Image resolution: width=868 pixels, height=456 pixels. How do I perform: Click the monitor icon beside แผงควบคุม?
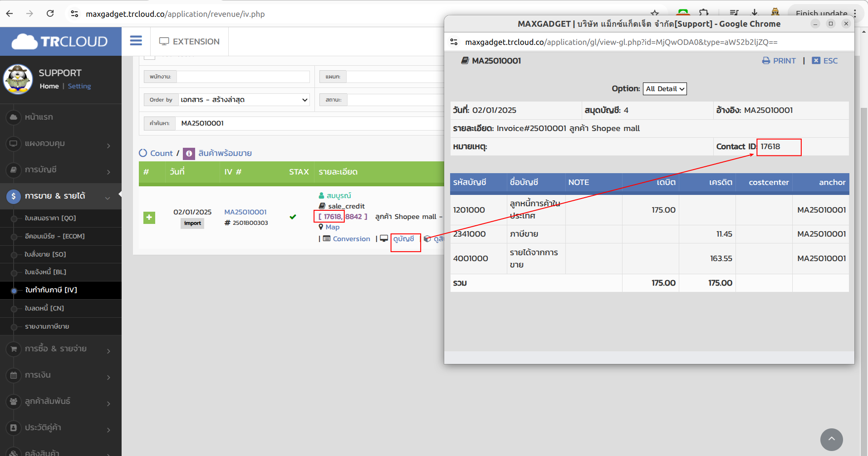click(14, 144)
